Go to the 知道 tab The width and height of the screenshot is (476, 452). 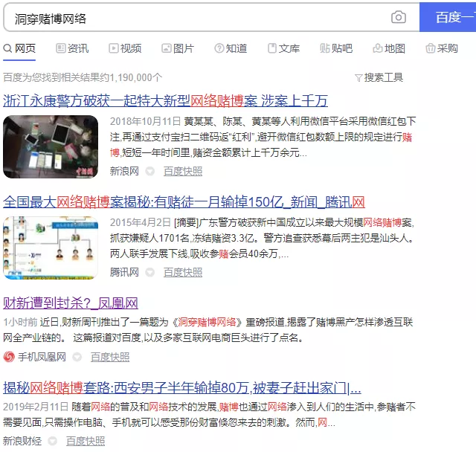click(231, 48)
